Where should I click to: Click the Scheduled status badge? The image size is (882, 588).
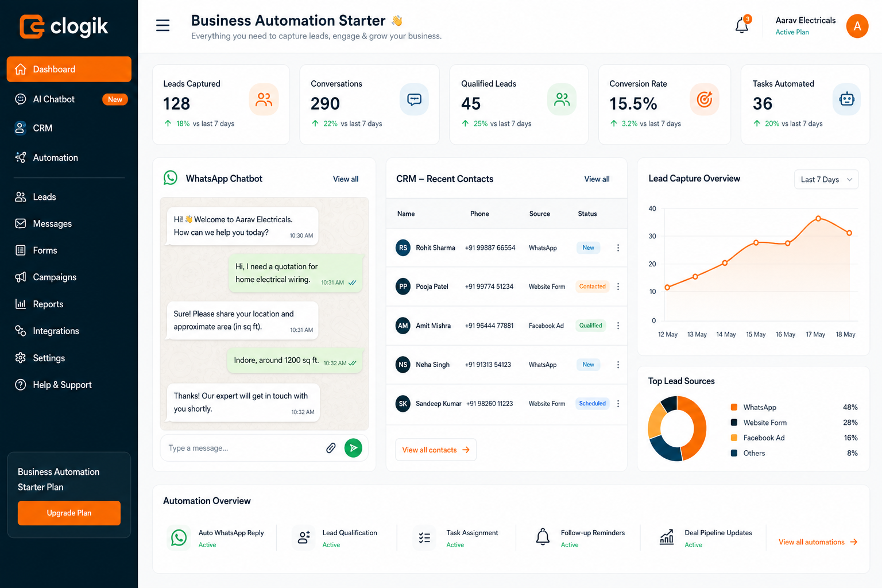coord(592,404)
